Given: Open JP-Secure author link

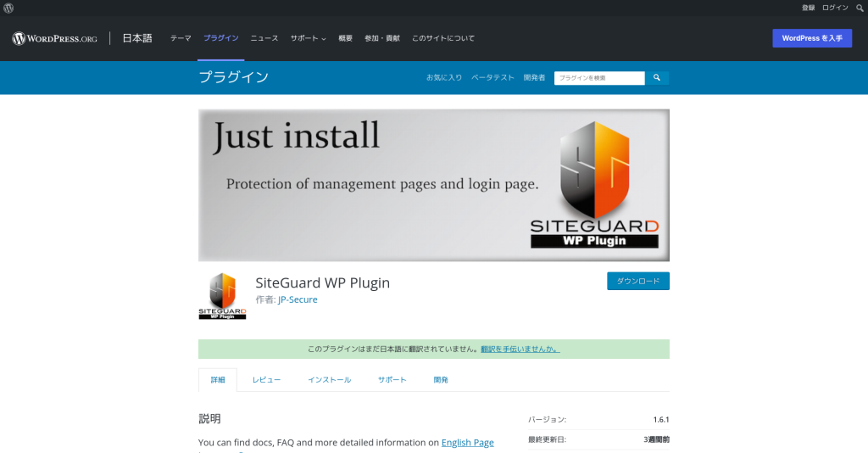Looking at the screenshot, I should 298,299.
